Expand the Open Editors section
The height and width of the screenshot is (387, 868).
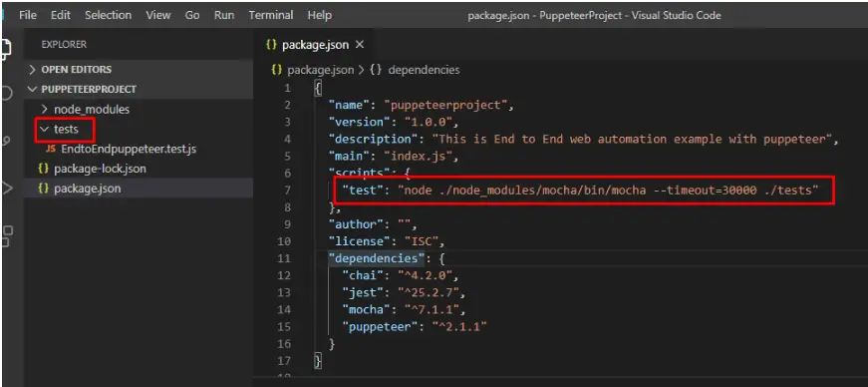pyautogui.click(x=139, y=69)
